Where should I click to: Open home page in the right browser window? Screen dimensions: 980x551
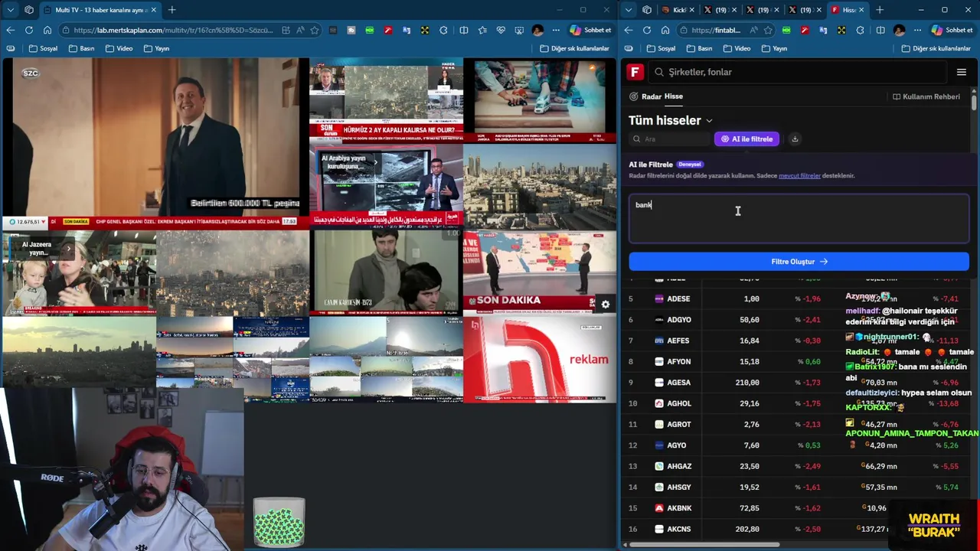665,30
